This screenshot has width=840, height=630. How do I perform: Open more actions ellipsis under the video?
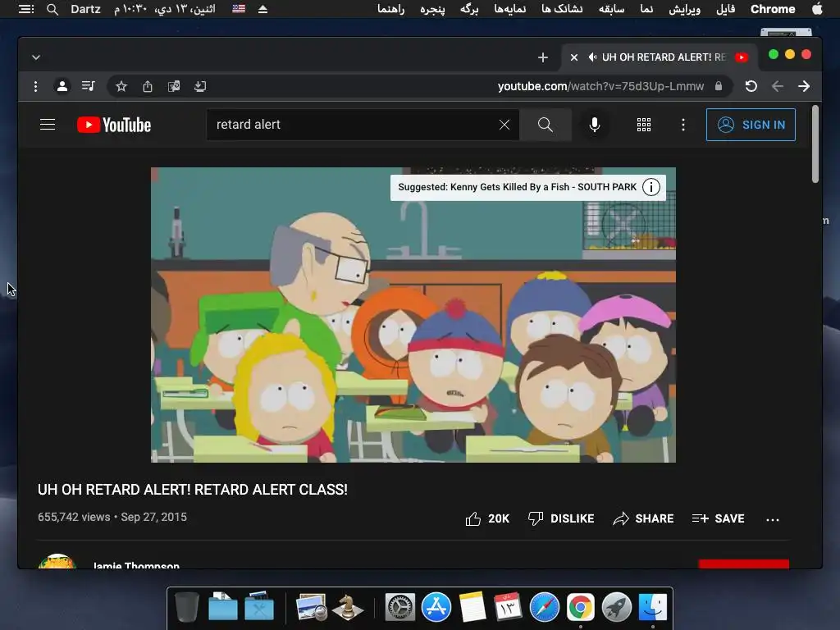tap(773, 519)
